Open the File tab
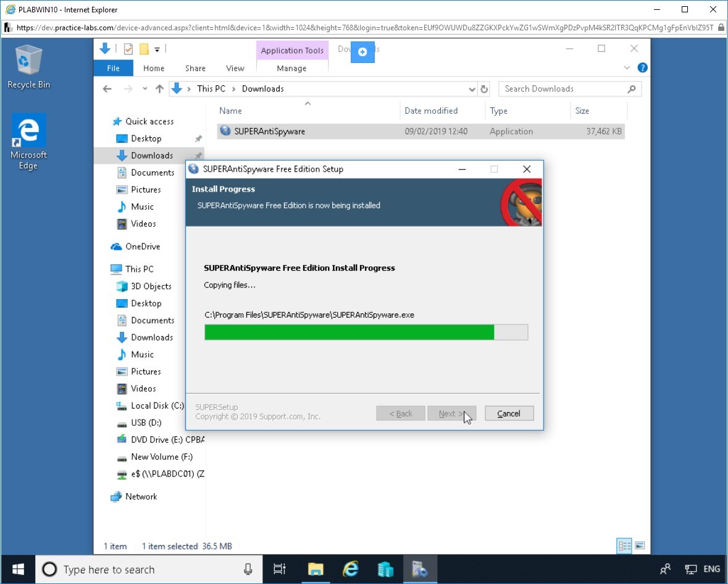Viewport: 728px width, 584px height. coord(113,69)
